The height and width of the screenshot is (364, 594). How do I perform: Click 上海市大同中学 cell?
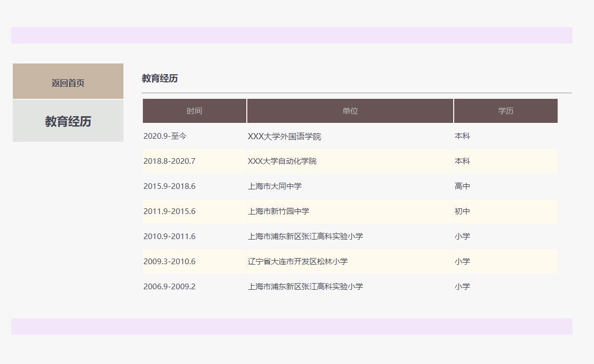point(350,186)
